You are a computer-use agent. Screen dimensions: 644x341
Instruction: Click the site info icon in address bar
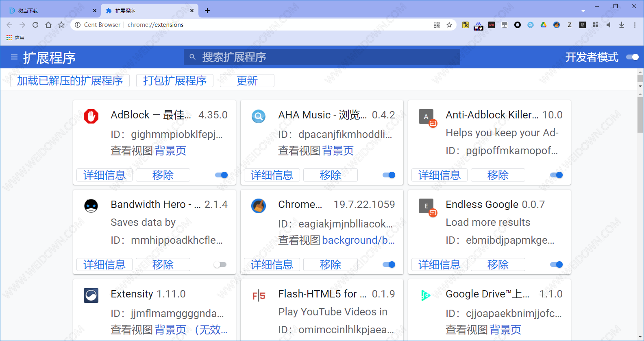point(78,25)
